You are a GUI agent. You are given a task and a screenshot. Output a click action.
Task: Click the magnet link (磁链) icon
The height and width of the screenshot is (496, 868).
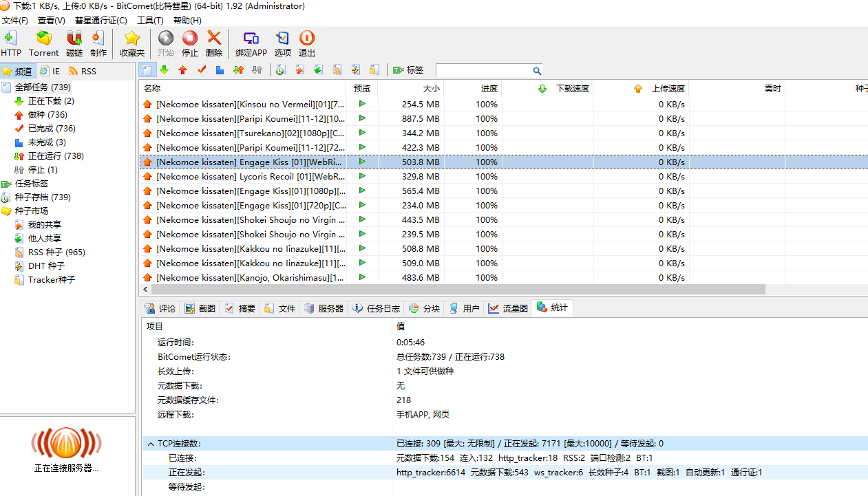pos(74,43)
